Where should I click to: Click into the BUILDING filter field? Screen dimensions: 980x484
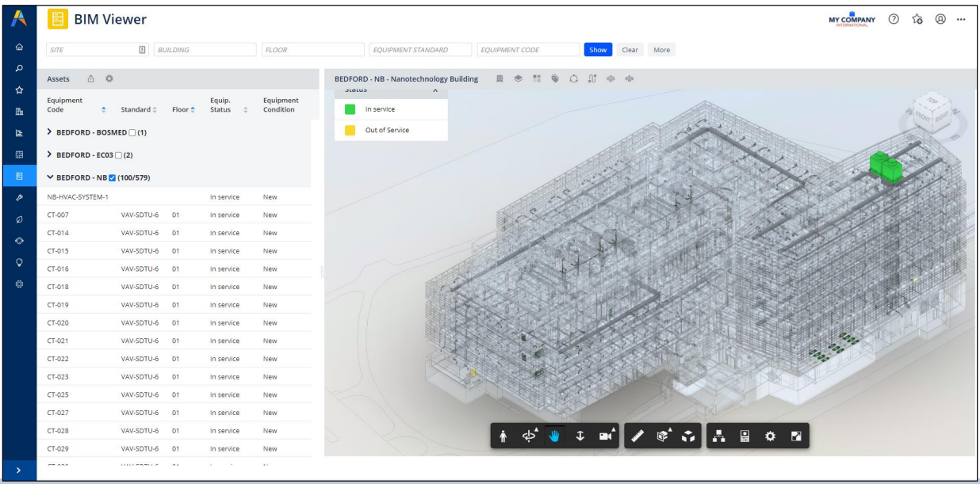[x=205, y=50]
